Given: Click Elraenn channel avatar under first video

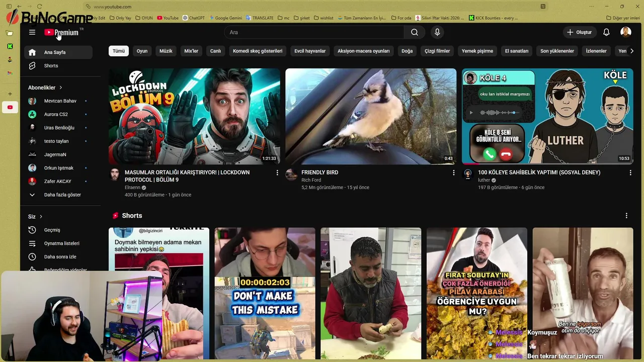Looking at the screenshot, I should (x=115, y=174).
